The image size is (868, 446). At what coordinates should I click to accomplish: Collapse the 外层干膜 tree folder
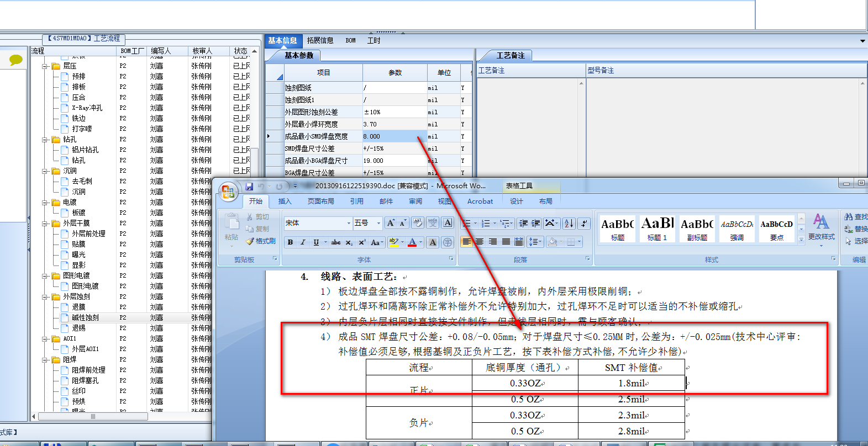[x=45, y=223]
